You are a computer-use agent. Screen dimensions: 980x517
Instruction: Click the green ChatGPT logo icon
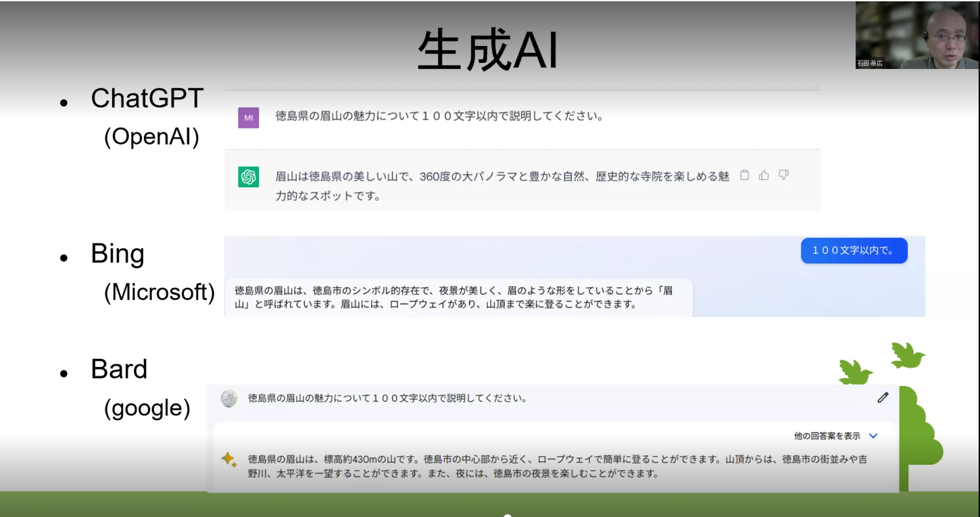click(248, 177)
